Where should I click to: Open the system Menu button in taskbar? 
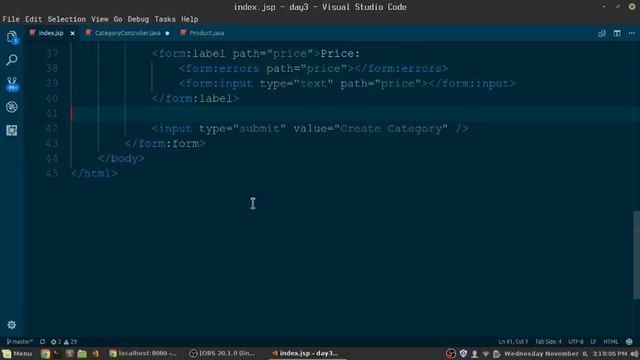click(x=17, y=353)
